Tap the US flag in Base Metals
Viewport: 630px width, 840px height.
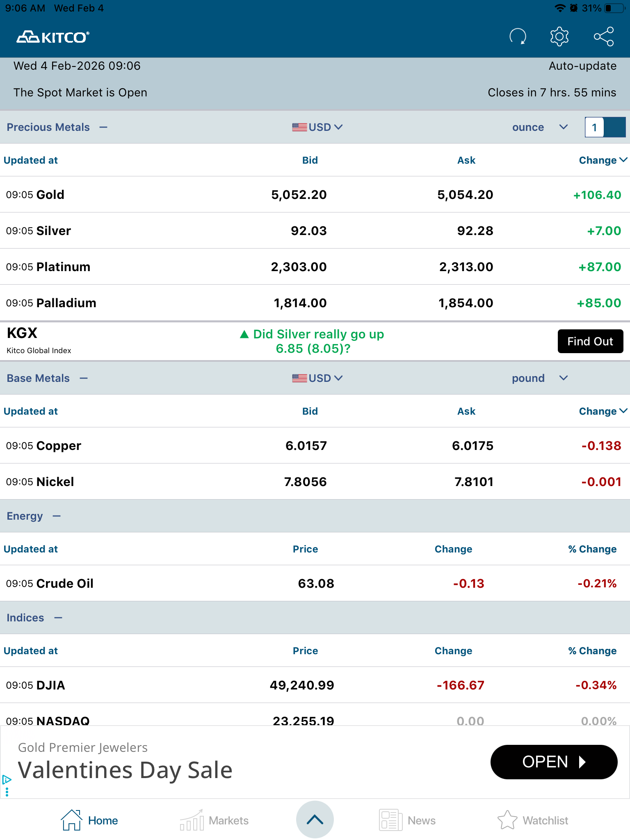coord(299,378)
